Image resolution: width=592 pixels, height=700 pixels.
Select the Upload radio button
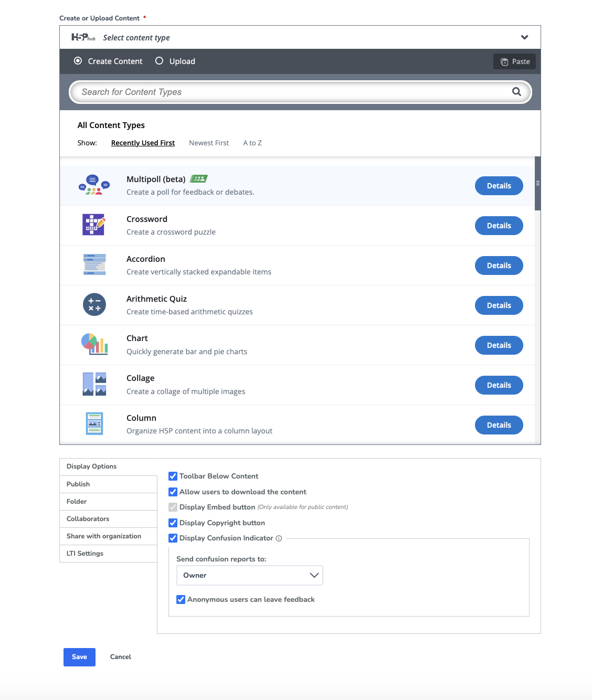(x=160, y=61)
